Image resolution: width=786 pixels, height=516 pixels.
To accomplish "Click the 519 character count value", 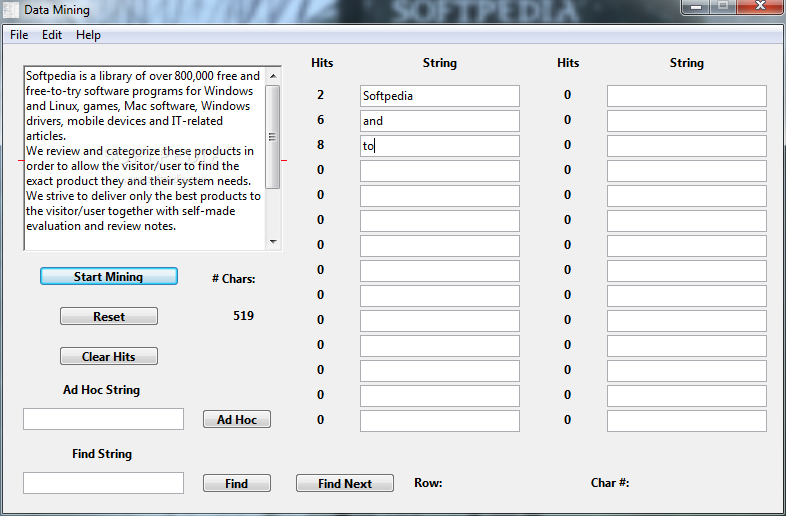I will click(244, 316).
